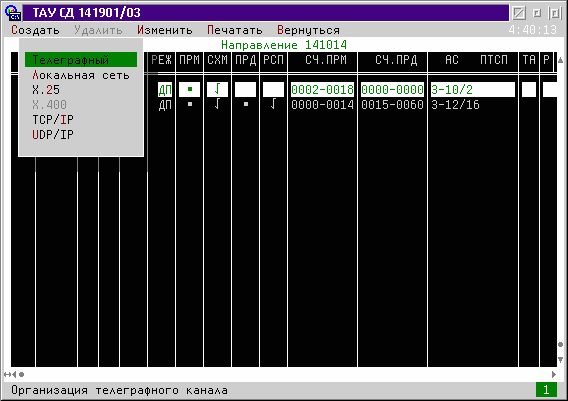Click the vertical scrollbar thumb dot
Image resolution: width=568 pixels, height=401 pixels.
click(560, 344)
